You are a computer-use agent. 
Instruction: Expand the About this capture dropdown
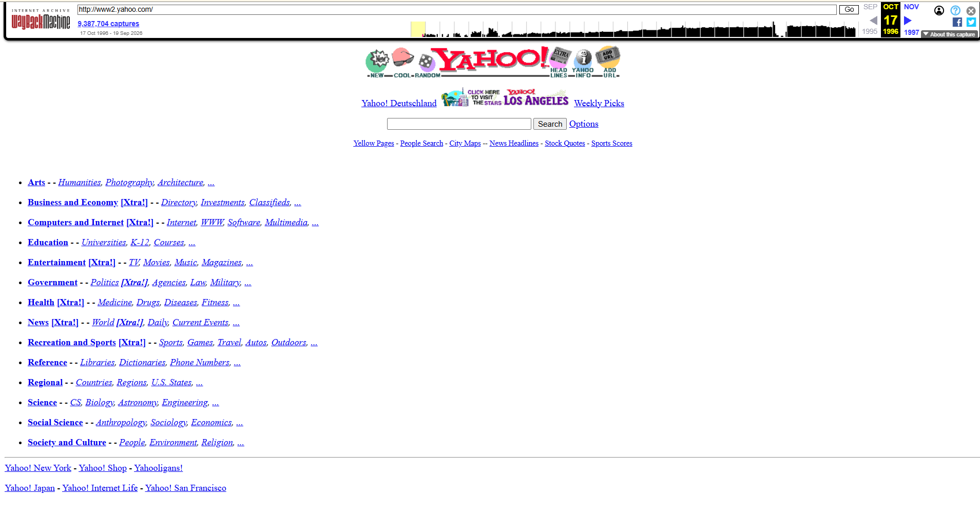(x=949, y=34)
